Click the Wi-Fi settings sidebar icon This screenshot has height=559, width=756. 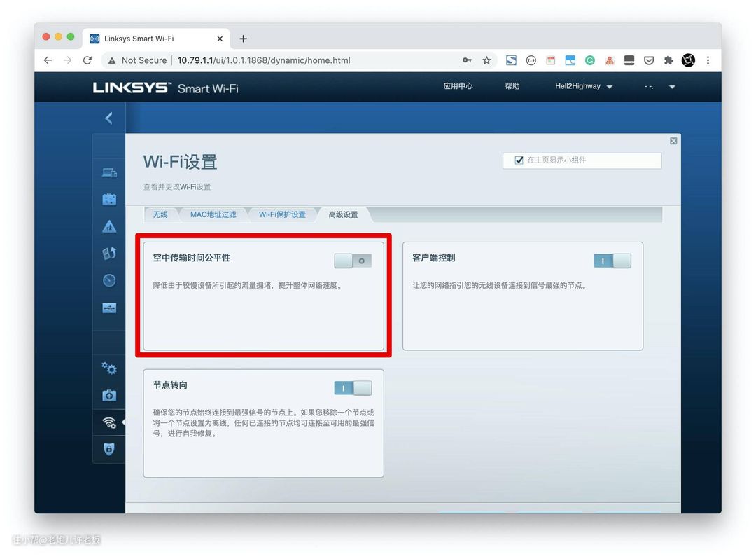(x=109, y=422)
